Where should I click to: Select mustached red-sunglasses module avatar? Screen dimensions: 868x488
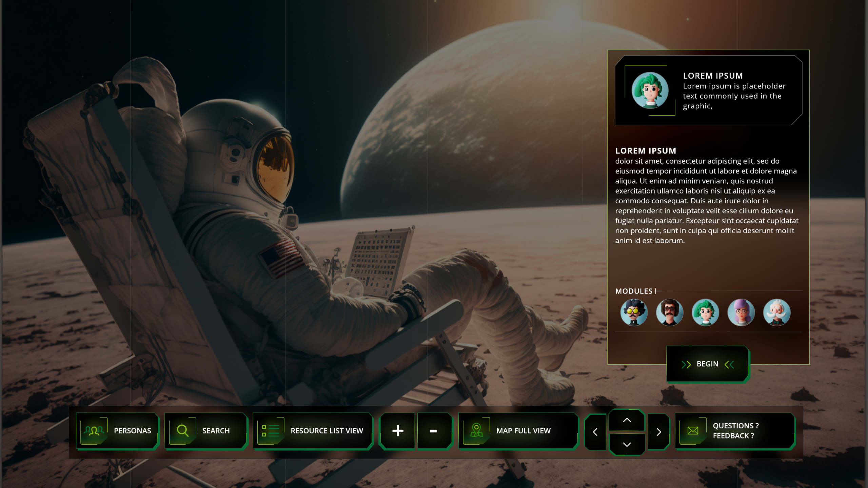670,312
